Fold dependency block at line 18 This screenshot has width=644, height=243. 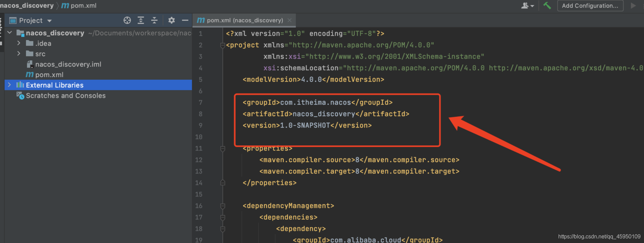tap(223, 229)
